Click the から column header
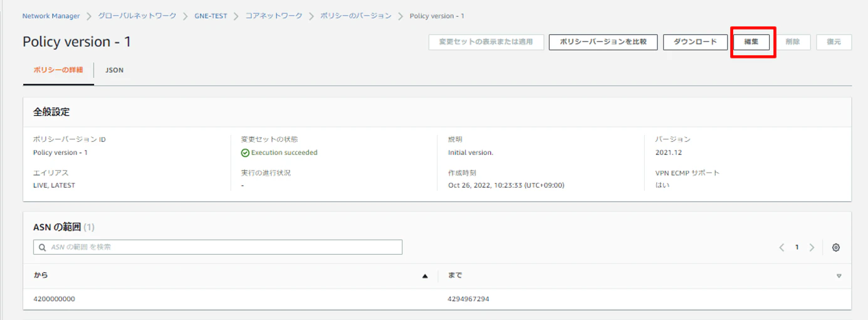The width and height of the screenshot is (868, 320). tap(41, 275)
